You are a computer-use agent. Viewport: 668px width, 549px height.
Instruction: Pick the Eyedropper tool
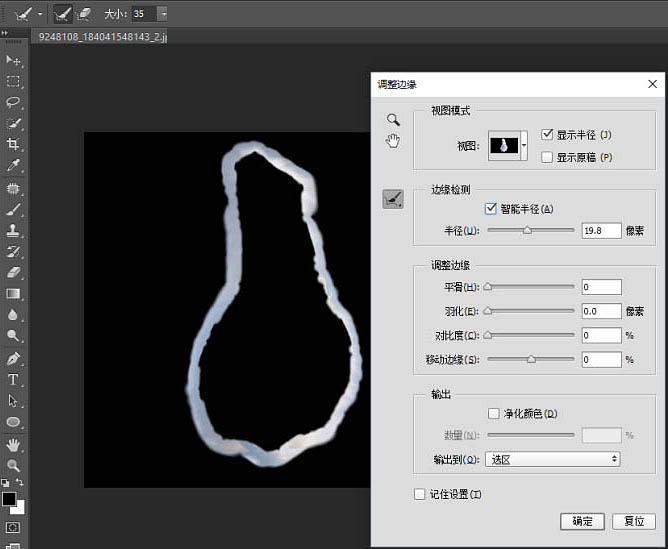(x=14, y=165)
